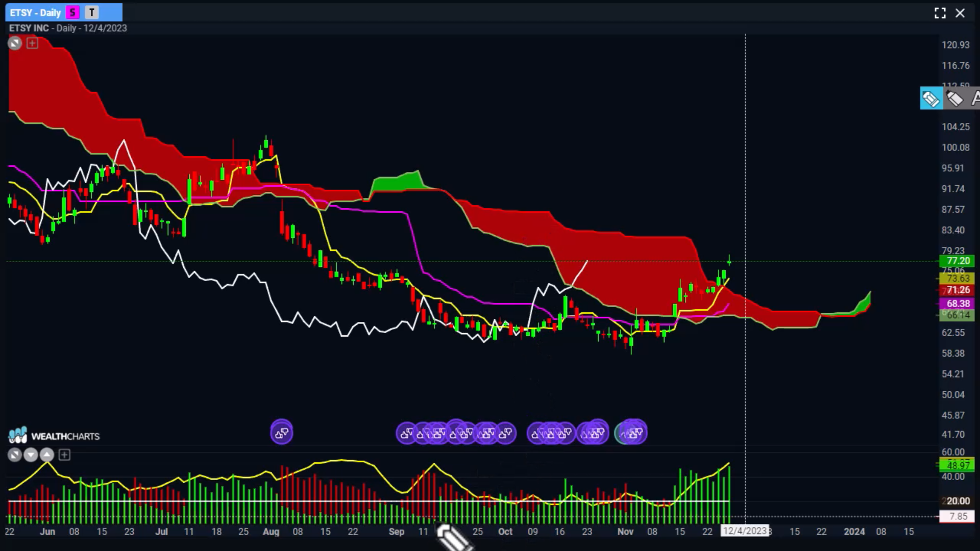Viewport: 980px width, 551px height.
Task: Click the down-arrow circle in the indicator pane
Action: (x=31, y=455)
